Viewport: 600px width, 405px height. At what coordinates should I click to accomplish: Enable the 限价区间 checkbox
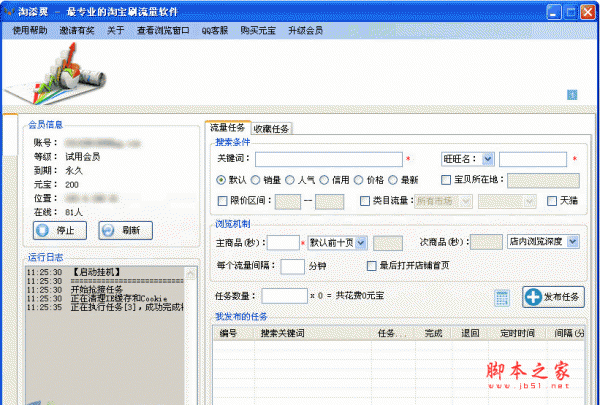point(222,201)
